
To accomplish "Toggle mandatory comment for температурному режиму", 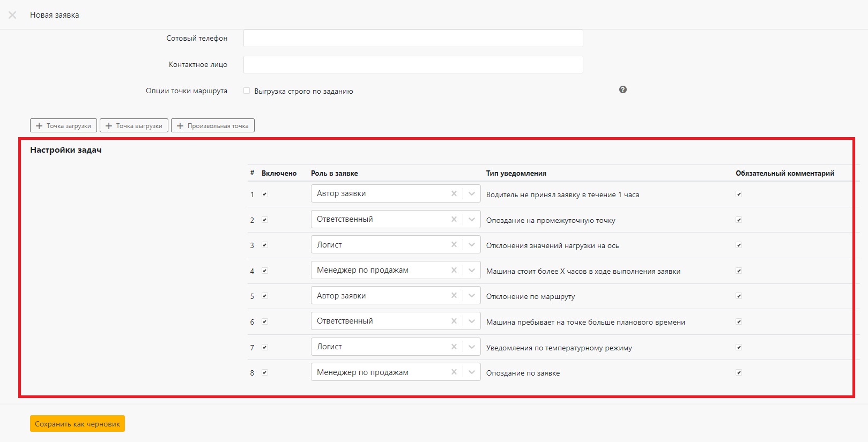I will tap(739, 347).
